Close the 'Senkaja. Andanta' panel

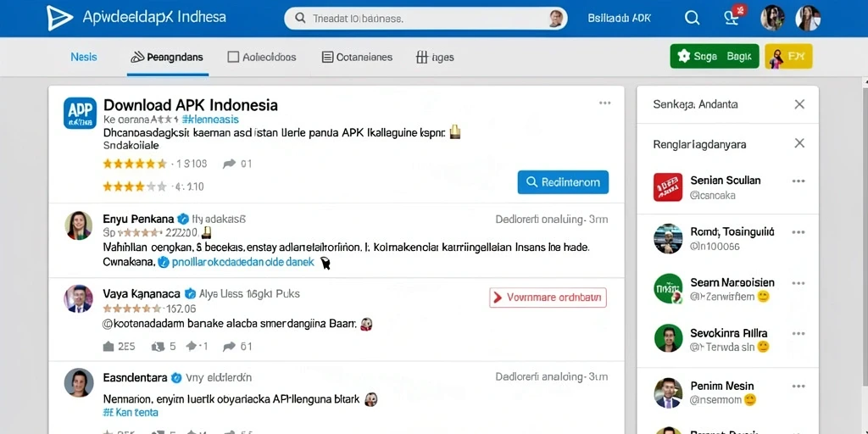point(799,104)
